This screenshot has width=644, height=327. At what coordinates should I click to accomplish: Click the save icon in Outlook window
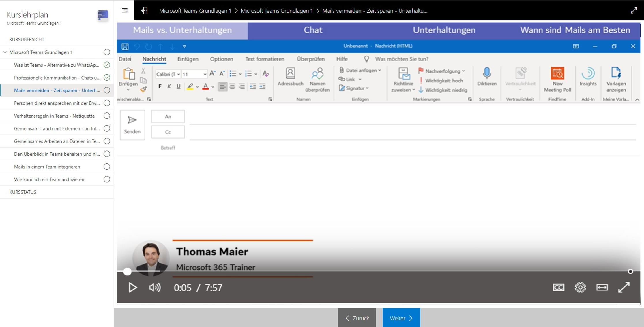pos(125,46)
